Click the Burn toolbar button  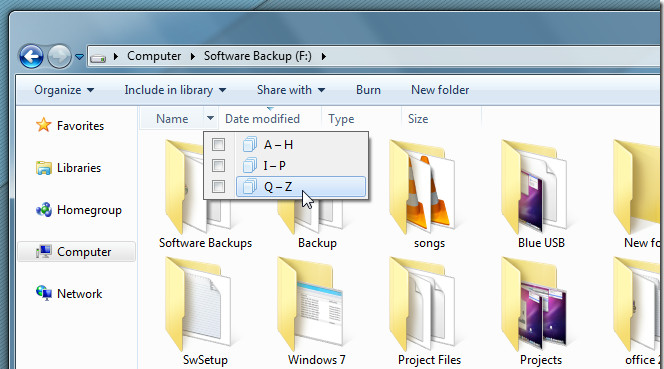pyautogui.click(x=368, y=90)
